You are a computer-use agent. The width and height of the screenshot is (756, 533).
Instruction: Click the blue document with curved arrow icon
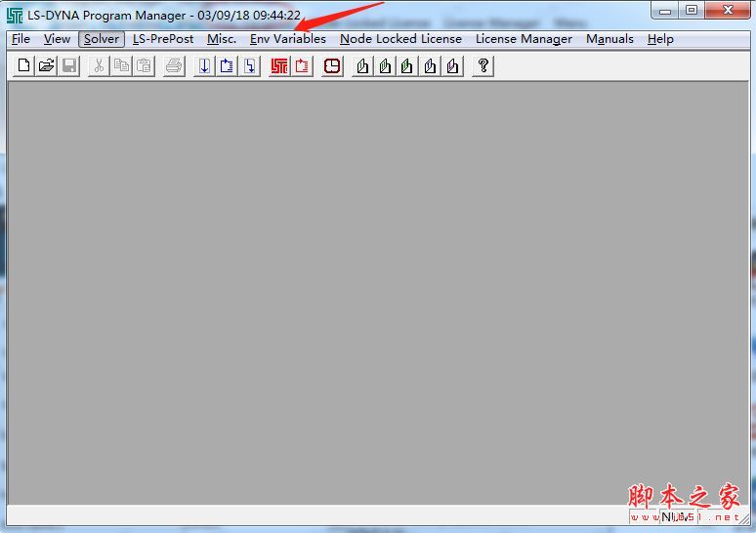pos(227,65)
